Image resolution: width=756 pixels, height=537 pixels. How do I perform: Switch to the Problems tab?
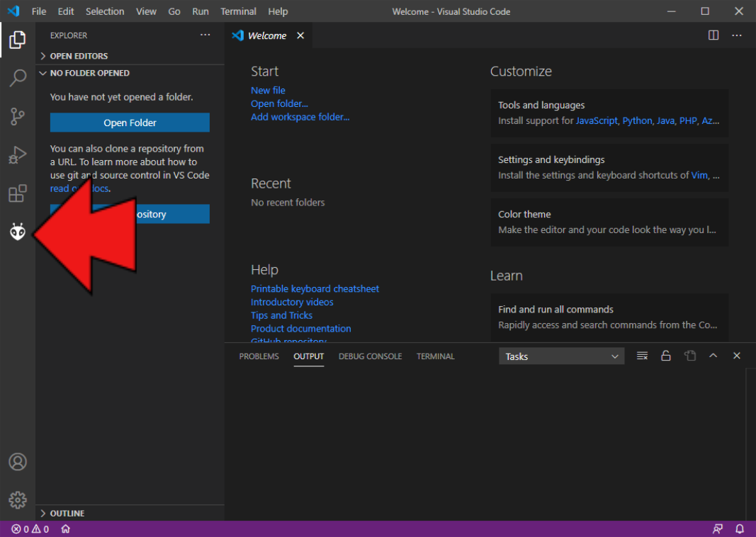coord(259,356)
